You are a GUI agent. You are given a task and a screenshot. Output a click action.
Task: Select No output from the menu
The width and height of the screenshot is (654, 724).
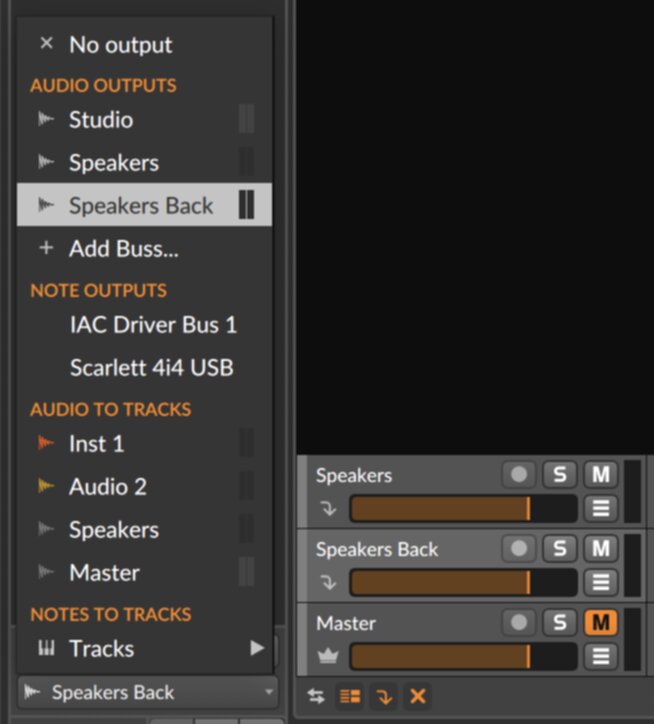point(145,45)
